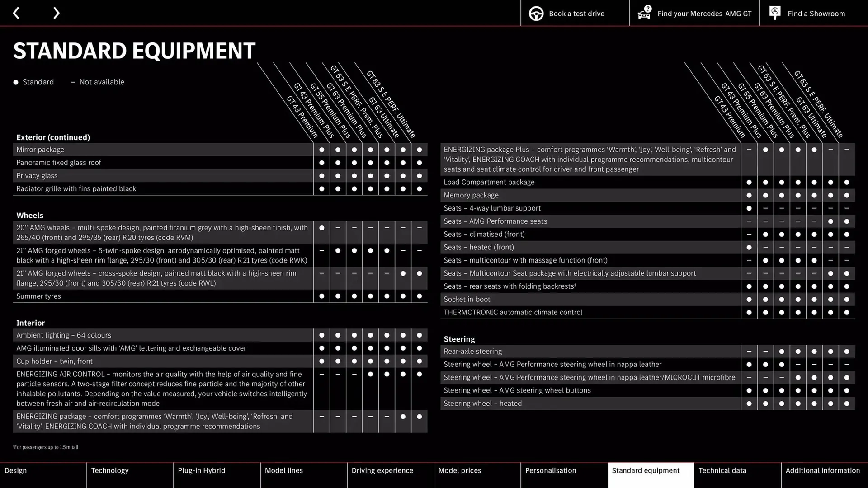The width and height of the screenshot is (868, 488).
Task: Click footnote For passengers up to 1.5 m tall
Action: click(46, 447)
